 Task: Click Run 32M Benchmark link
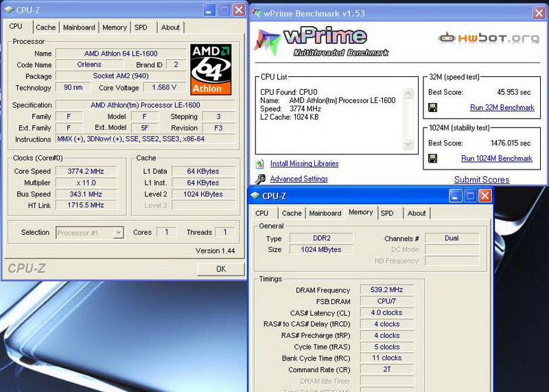[x=502, y=108]
